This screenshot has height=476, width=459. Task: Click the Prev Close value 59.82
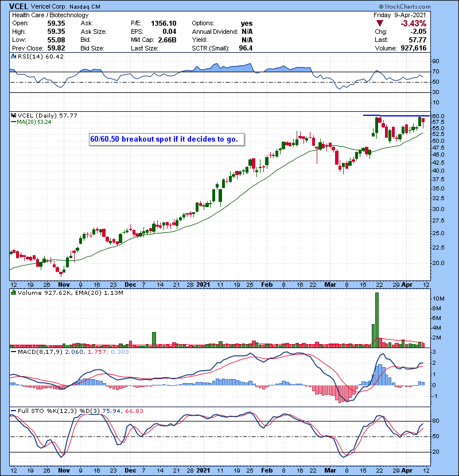(56, 48)
